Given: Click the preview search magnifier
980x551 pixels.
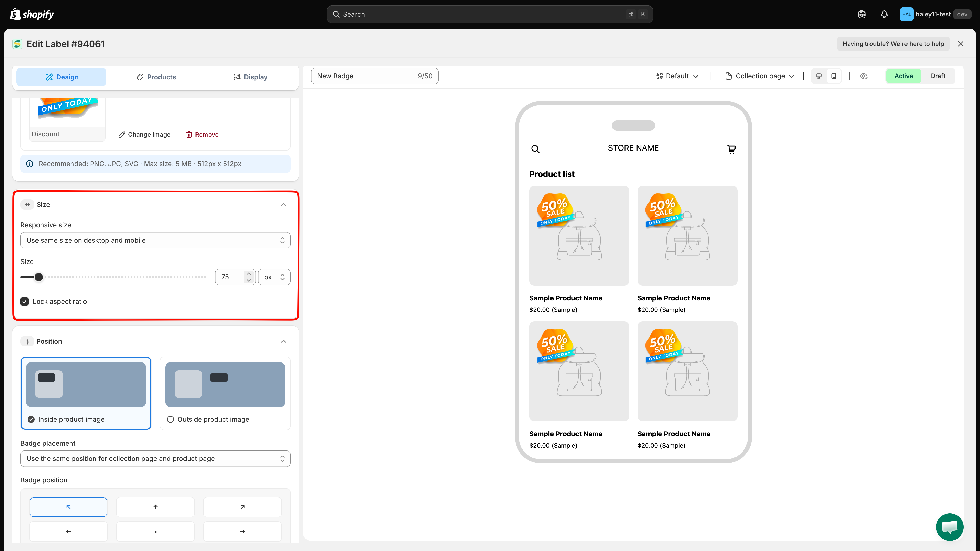Looking at the screenshot, I should pyautogui.click(x=535, y=149).
